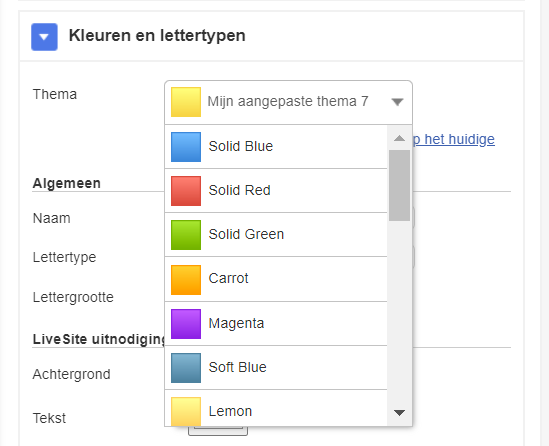The height and width of the screenshot is (446, 549).
Task: Click the blue Solid Blue color swatch
Action: pyautogui.click(x=186, y=147)
